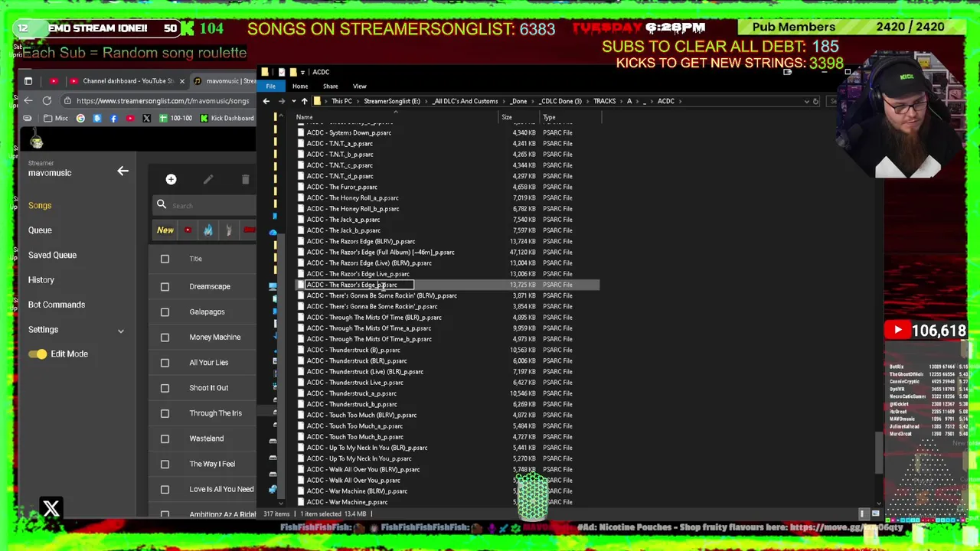Open the Share ribbon tab
Image resolution: width=980 pixels, height=551 pixels.
click(331, 86)
